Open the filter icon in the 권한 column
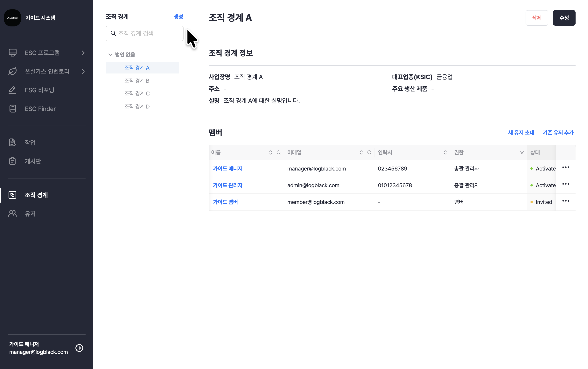Screen dimensions: 588x369 (522, 153)
